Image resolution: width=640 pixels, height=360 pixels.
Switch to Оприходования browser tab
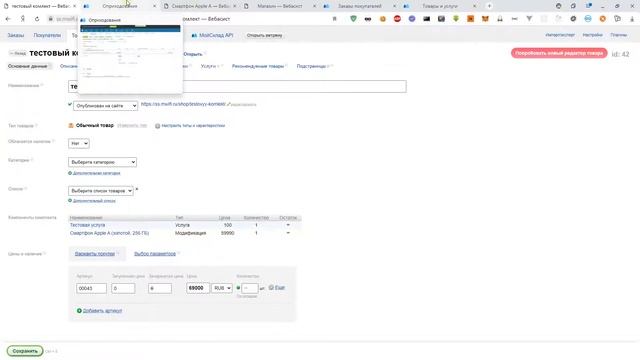(x=119, y=6)
